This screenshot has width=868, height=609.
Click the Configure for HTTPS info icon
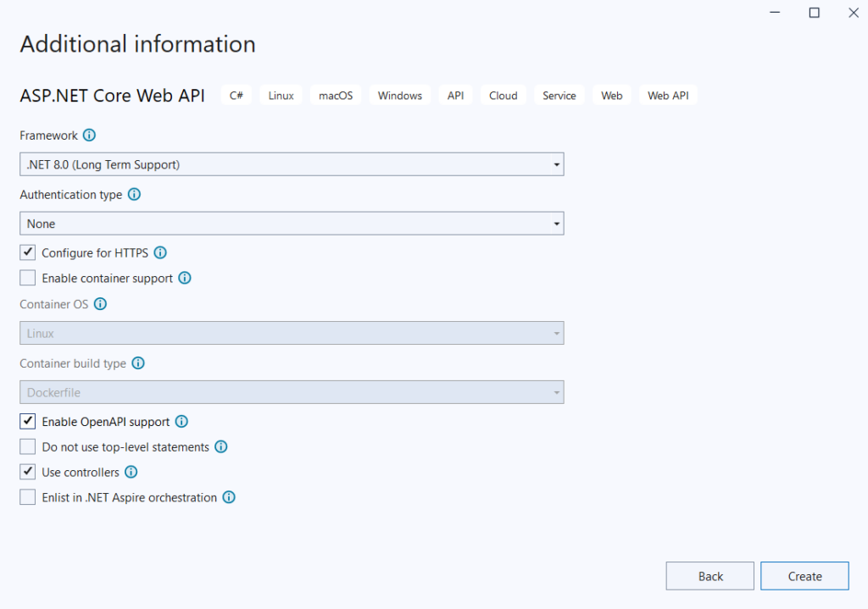click(x=160, y=252)
